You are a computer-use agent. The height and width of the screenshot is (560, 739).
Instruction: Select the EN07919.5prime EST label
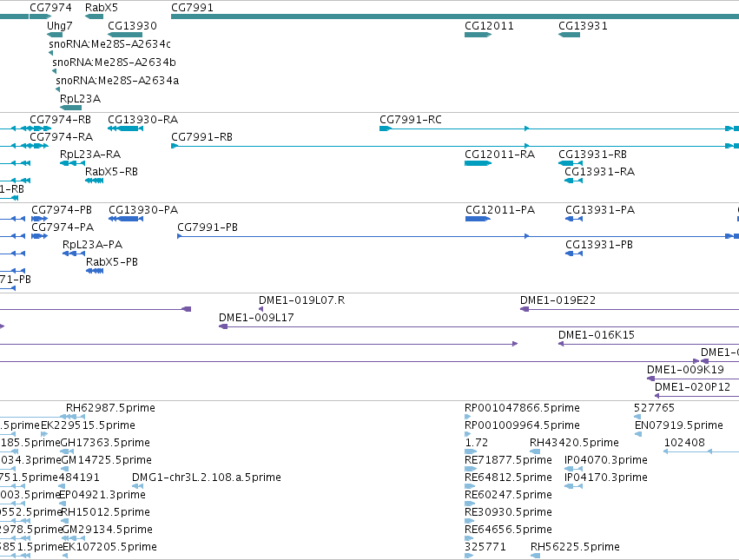coord(679,425)
